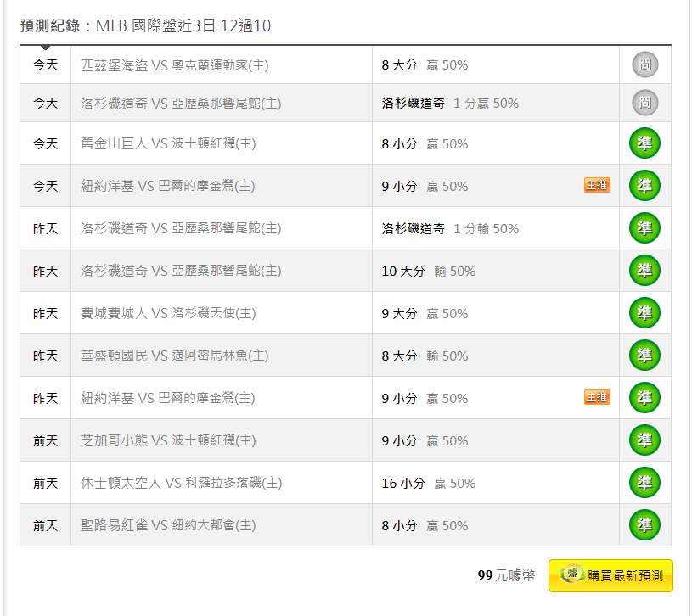Image resolution: width=692 pixels, height=616 pixels.
Task: Click prediction 10 大分 輸 50%
Action: [429, 271]
